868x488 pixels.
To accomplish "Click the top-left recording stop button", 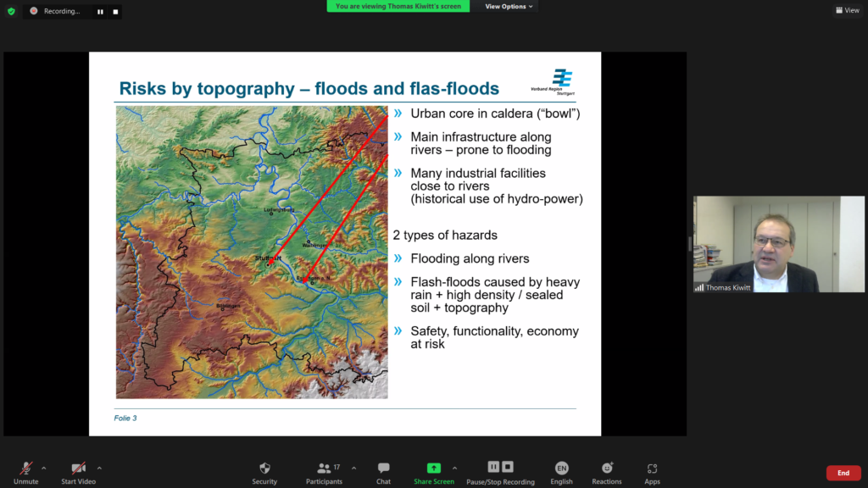I will point(115,12).
